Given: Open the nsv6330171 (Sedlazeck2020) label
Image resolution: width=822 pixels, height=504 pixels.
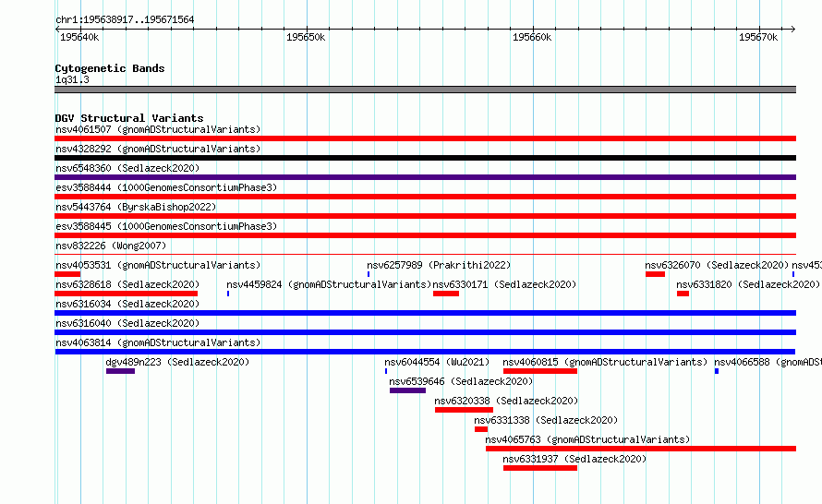Looking at the screenshot, I should 504,284.
